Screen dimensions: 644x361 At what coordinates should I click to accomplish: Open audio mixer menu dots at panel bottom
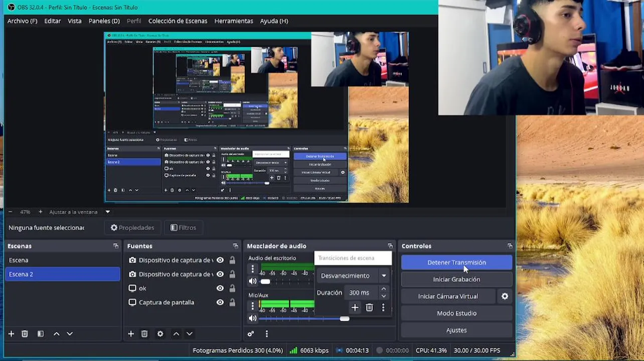(x=266, y=333)
